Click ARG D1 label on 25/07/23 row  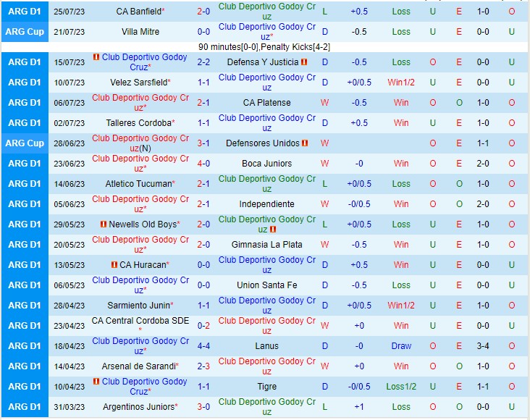(25, 12)
